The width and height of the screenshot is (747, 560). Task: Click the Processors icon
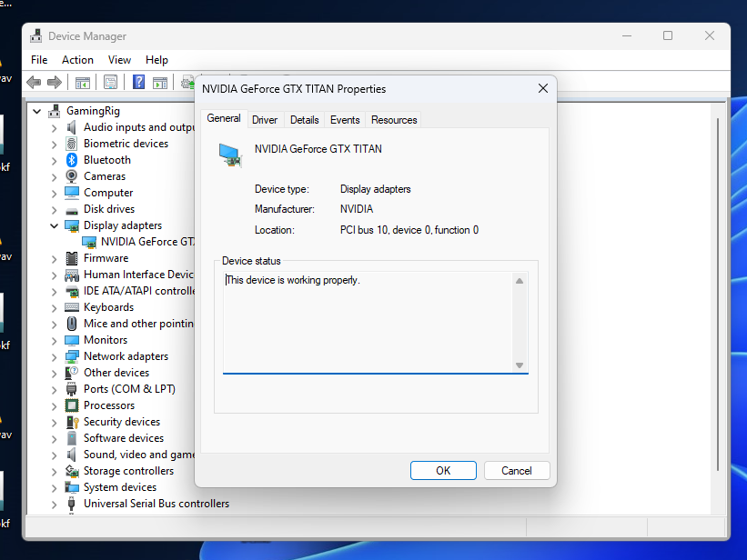(x=72, y=405)
